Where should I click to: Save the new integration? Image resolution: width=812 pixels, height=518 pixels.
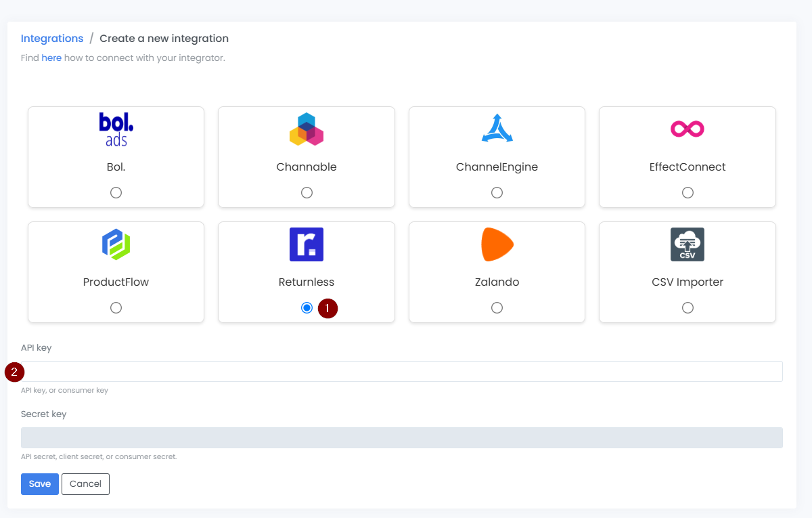[x=40, y=484]
